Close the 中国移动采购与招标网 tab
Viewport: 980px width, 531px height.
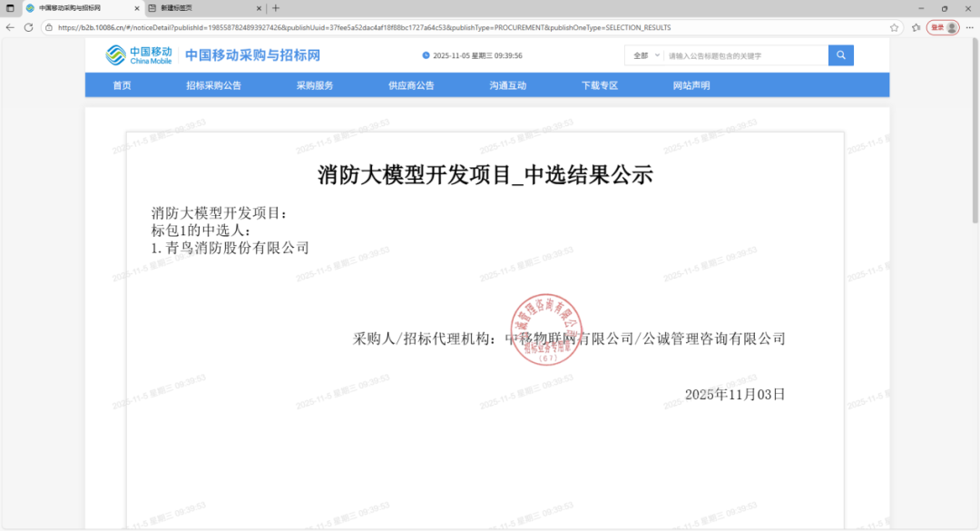pos(137,8)
